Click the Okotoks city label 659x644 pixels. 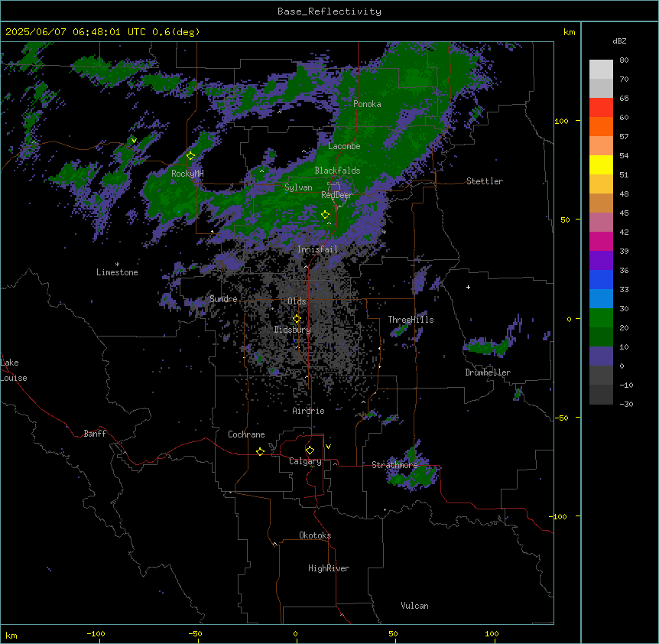point(315,535)
